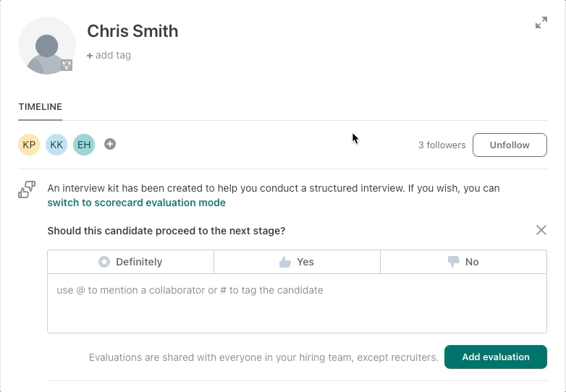Switch to the TIMELINE tab

coord(40,107)
